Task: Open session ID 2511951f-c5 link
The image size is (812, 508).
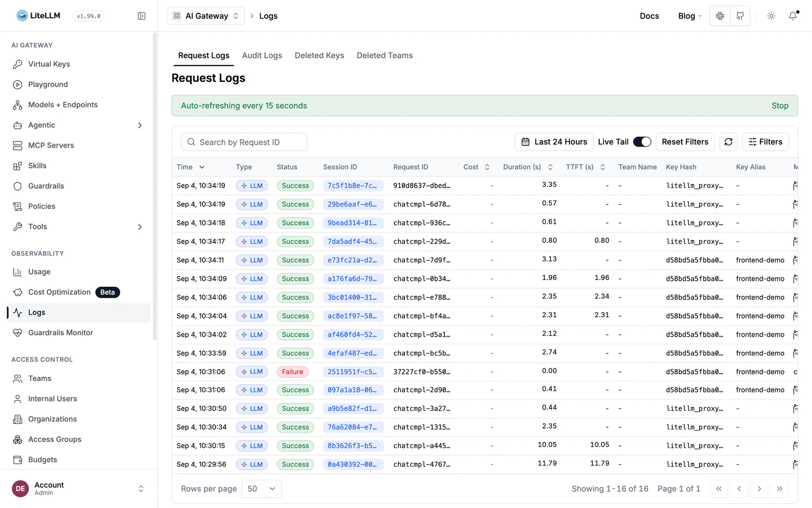Action: [352, 372]
